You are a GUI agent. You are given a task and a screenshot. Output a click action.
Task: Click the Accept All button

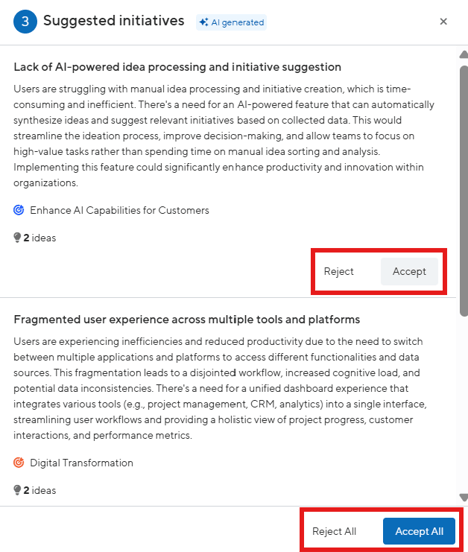[419, 531]
